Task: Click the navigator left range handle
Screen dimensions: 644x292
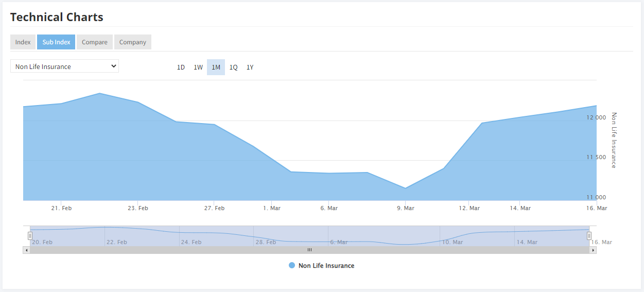Action: (30, 236)
